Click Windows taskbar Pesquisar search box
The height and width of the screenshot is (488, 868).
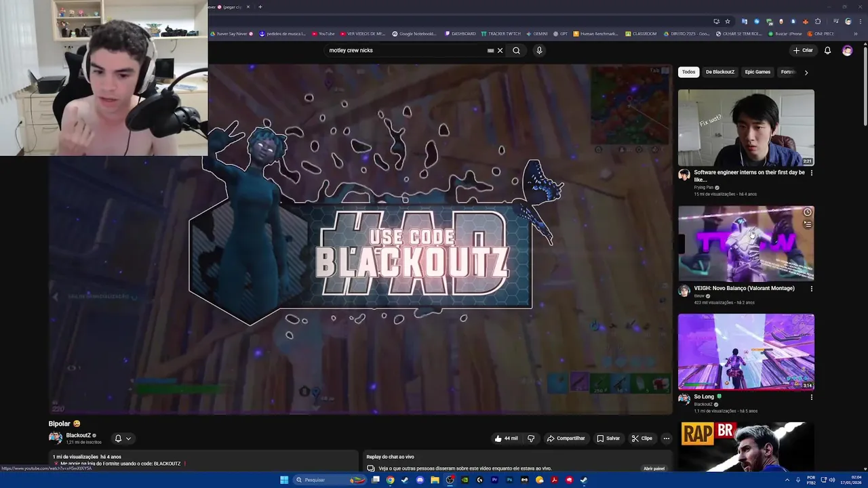331,480
